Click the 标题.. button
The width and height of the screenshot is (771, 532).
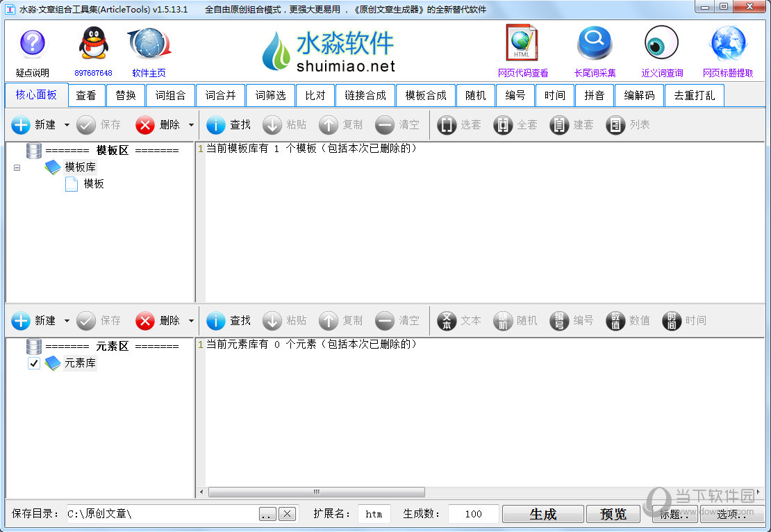click(674, 515)
